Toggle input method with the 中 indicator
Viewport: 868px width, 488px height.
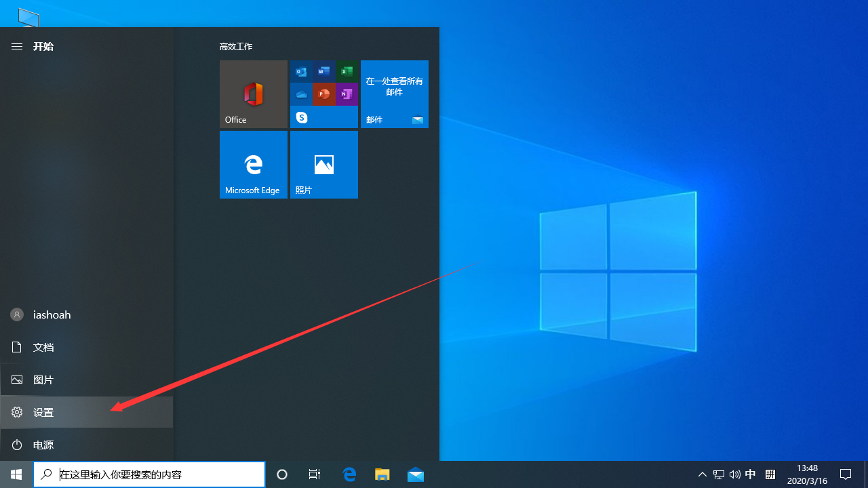coord(750,474)
